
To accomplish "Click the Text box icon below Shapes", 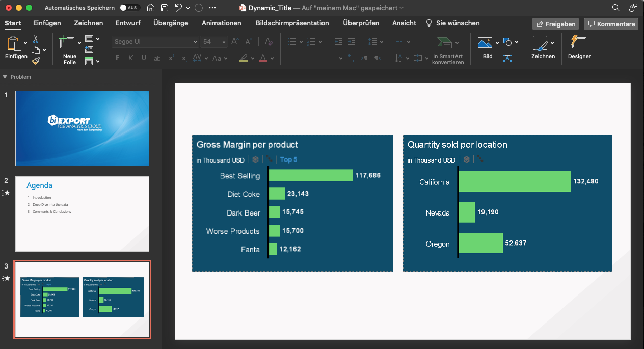I will 507,58.
